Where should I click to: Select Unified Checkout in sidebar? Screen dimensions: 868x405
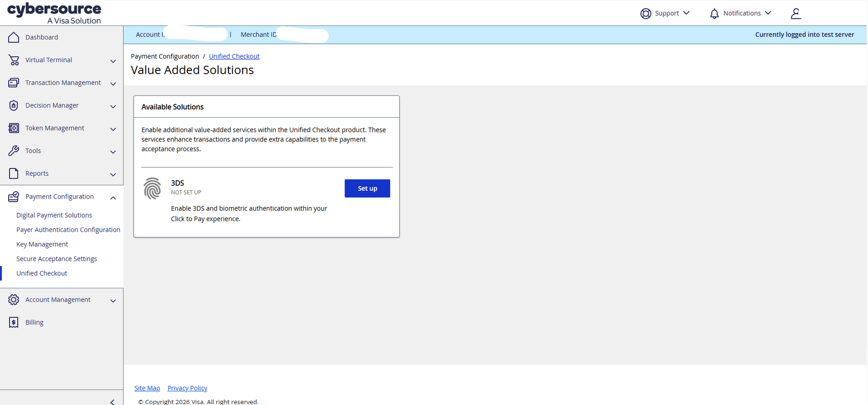[x=42, y=274]
